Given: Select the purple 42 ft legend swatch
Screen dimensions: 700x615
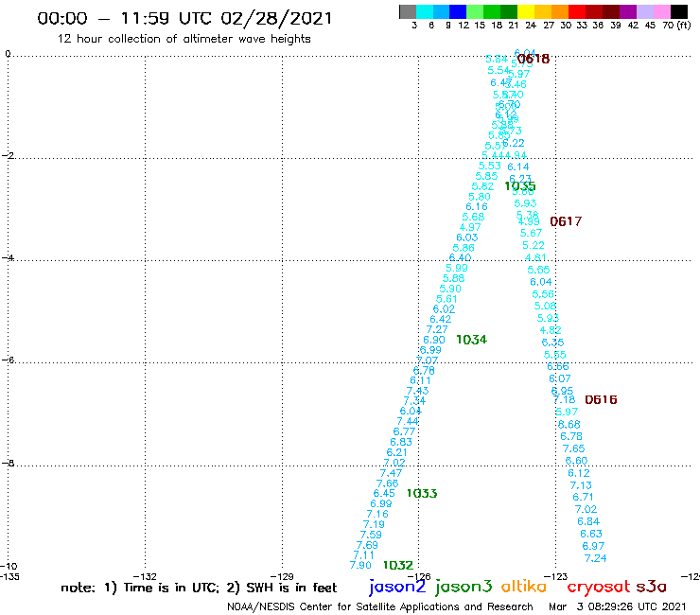Looking at the screenshot, I should tap(628, 11).
